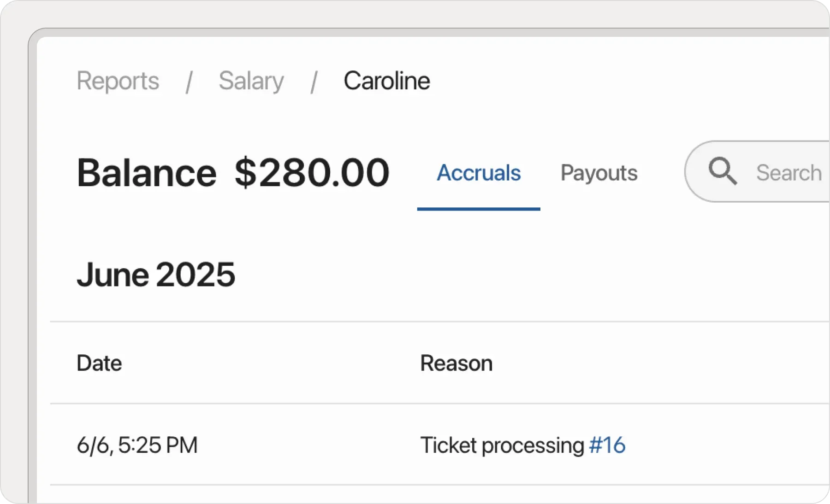Select the Accruals tab

click(x=479, y=173)
